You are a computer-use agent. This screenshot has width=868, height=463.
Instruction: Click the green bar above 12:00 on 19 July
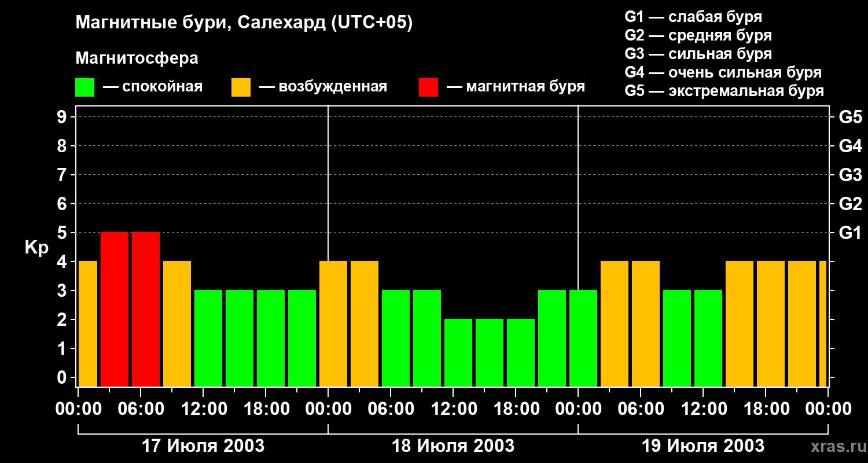coord(708,339)
